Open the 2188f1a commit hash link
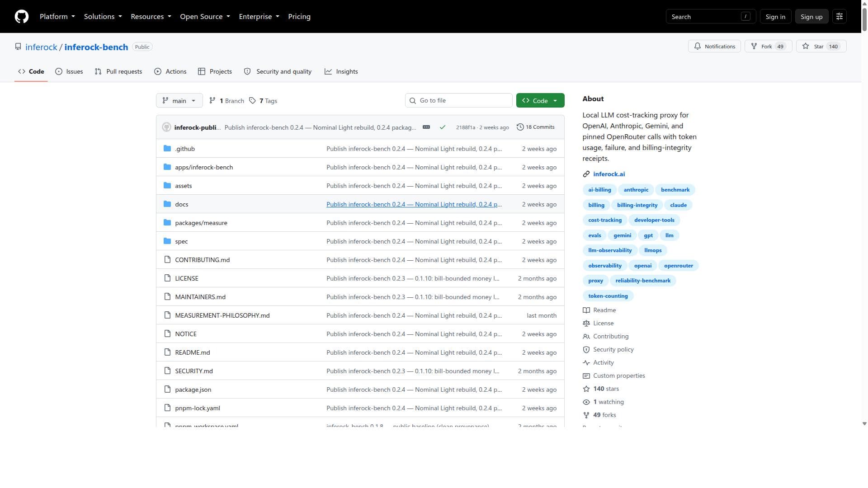 tap(466, 128)
